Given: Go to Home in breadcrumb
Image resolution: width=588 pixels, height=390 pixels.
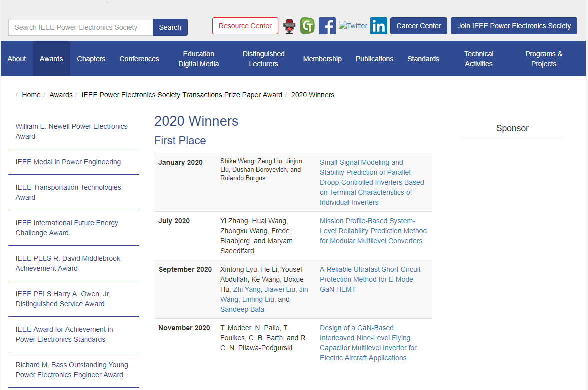Looking at the screenshot, I should click(31, 95).
